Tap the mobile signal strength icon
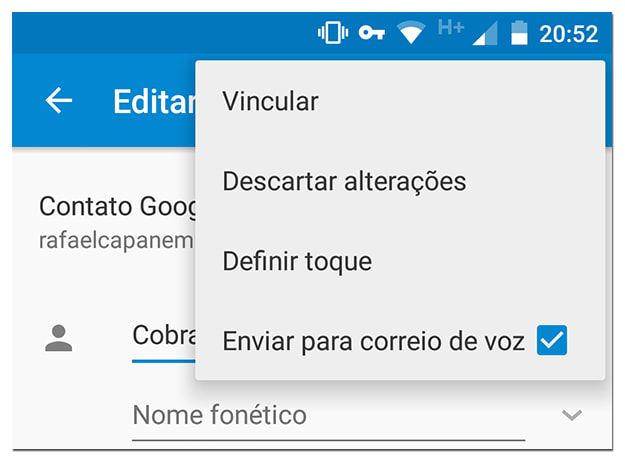 pyautogui.click(x=484, y=34)
